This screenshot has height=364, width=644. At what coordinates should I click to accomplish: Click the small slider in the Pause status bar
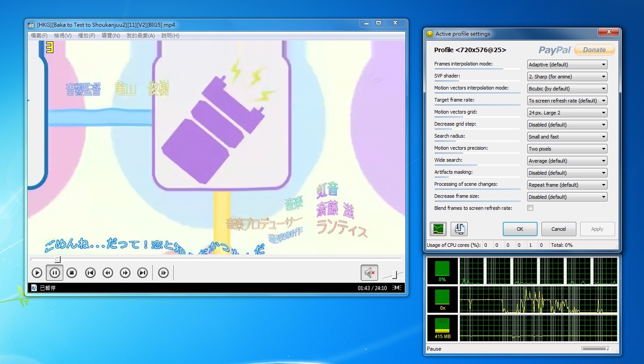coord(595,349)
